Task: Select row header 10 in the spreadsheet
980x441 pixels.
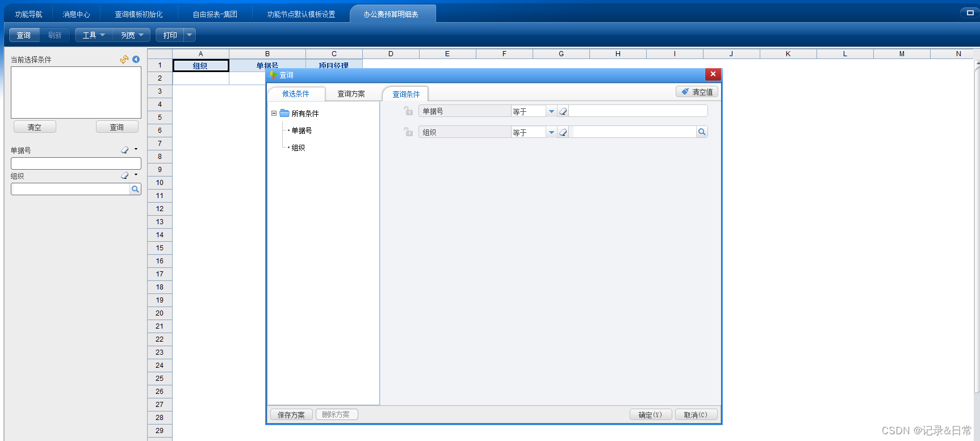Action: click(160, 183)
